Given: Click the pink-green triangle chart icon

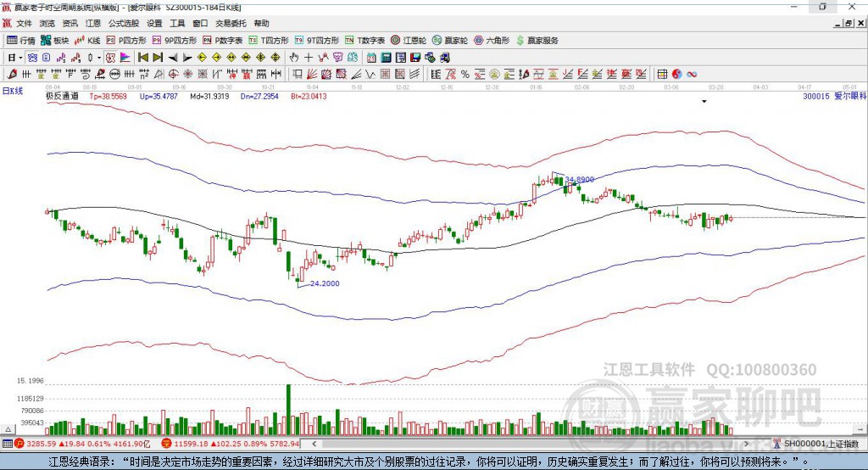Looking at the screenshot, I should pos(125,58).
